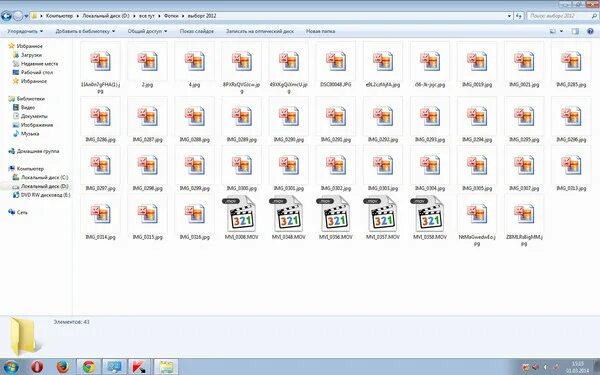Launch Opera from the taskbar
Image resolution: width=600 pixels, height=375 pixels.
(x=37, y=367)
